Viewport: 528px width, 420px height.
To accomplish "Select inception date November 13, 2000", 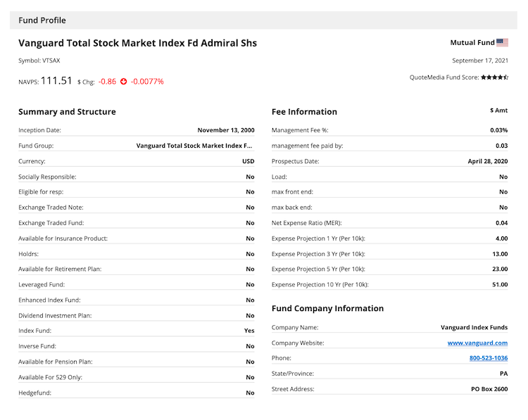I will coord(225,130).
